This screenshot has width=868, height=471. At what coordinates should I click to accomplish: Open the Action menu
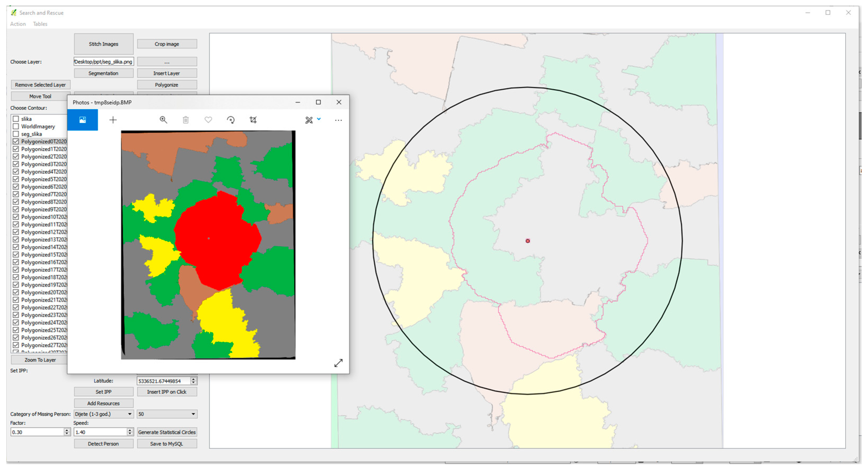coord(18,24)
